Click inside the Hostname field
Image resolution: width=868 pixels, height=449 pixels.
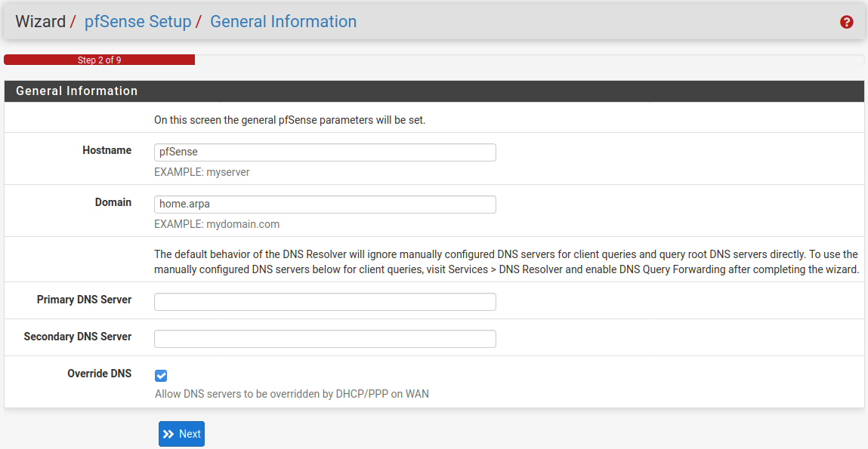coord(325,152)
